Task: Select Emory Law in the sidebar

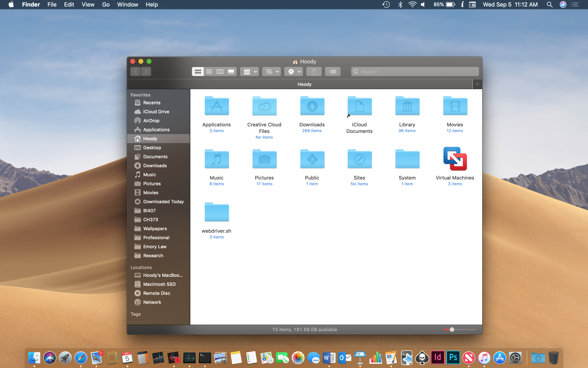Action: pyautogui.click(x=158, y=247)
